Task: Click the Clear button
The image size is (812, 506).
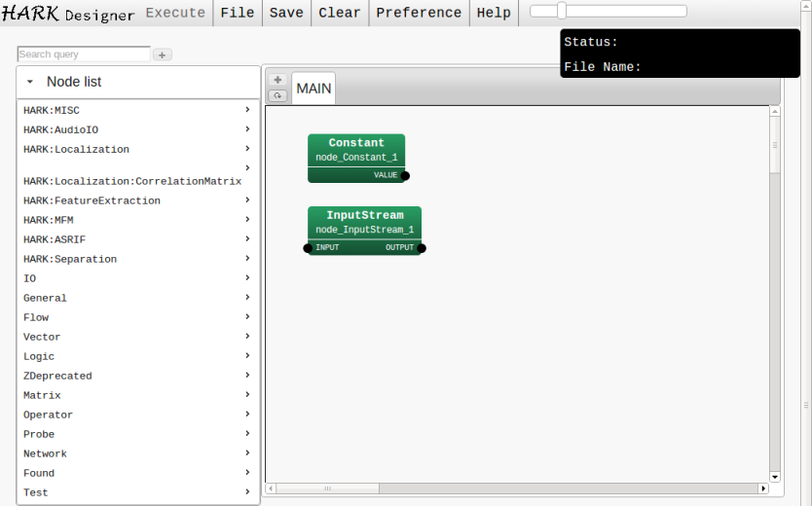Action: tap(339, 13)
